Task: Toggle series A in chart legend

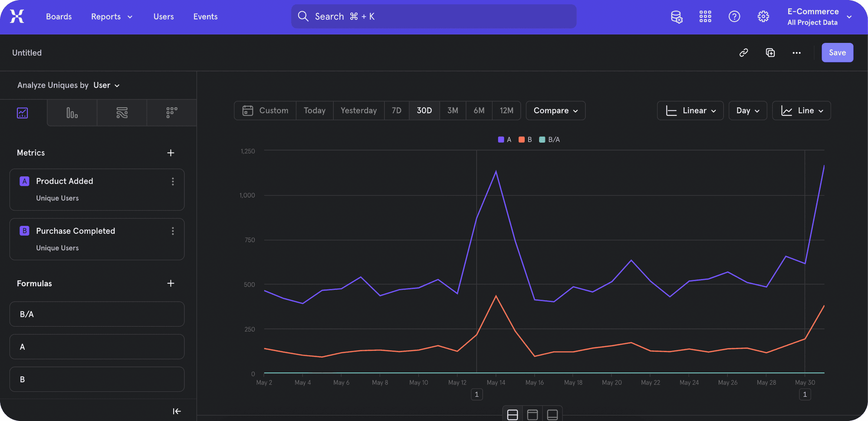Action: click(x=505, y=140)
